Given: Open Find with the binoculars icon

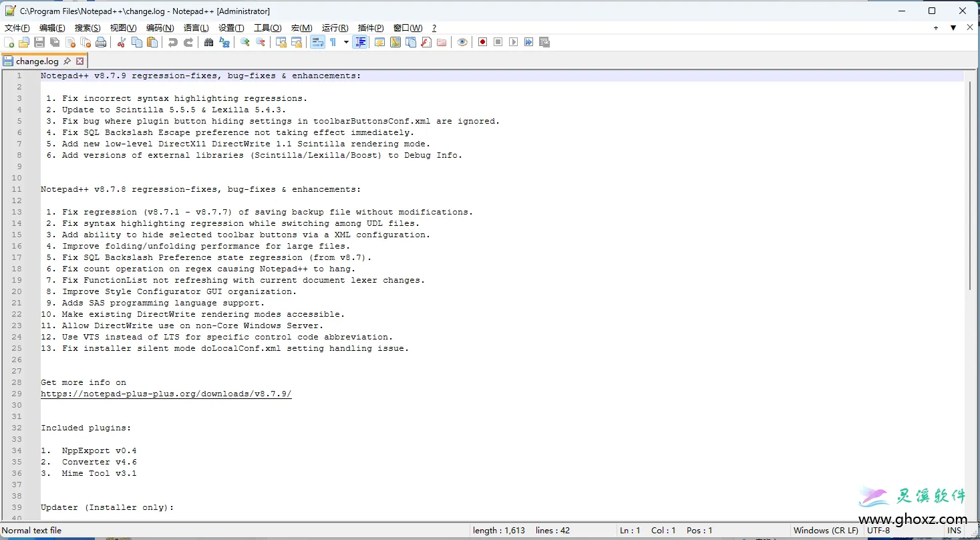Looking at the screenshot, I should (208, 42).
